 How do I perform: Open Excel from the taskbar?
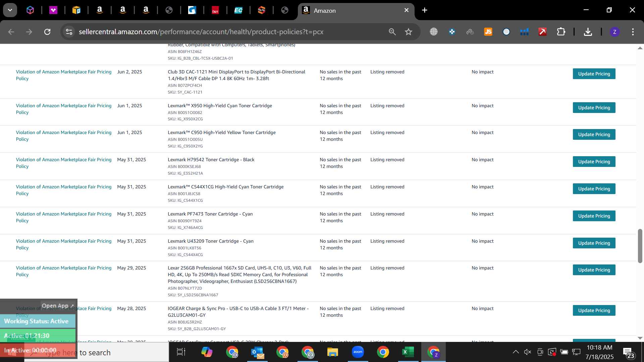(x=408, y=352)
